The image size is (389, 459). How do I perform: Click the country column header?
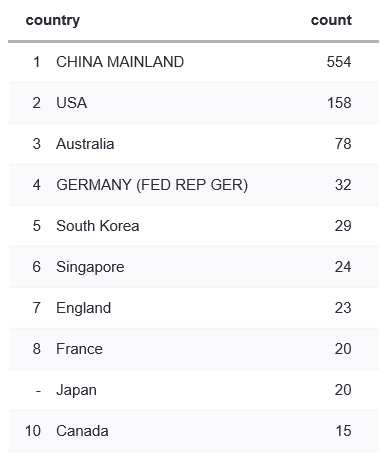[x=53, y=21]
